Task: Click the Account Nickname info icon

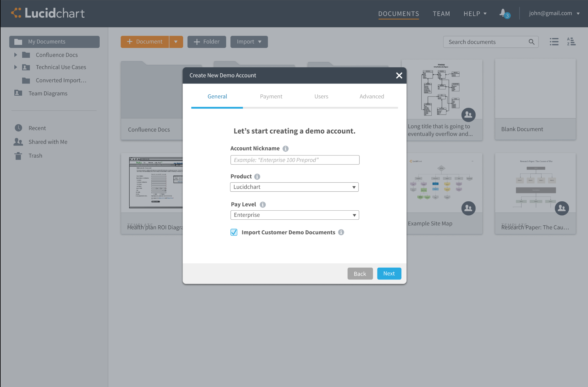Action: click(286, 149)
